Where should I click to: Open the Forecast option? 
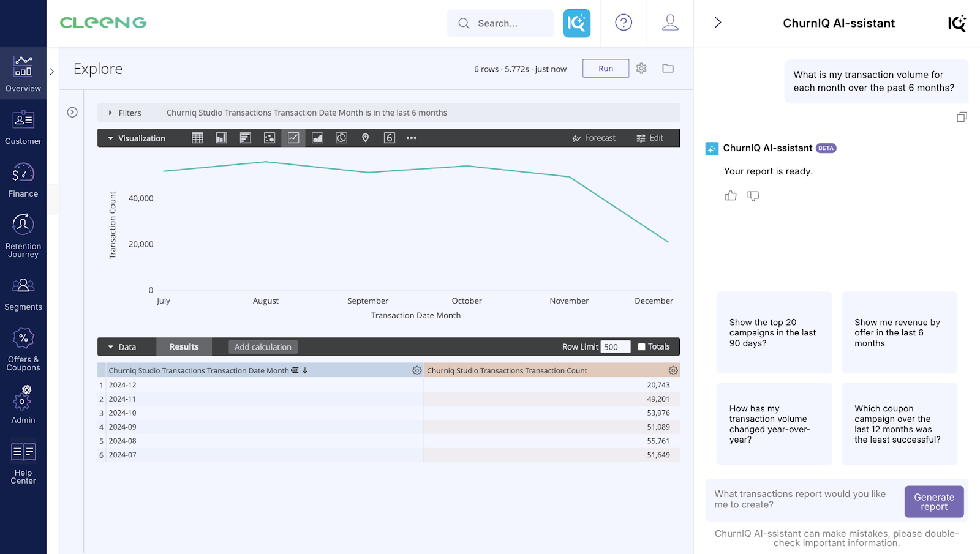click(x=594, y=138)
